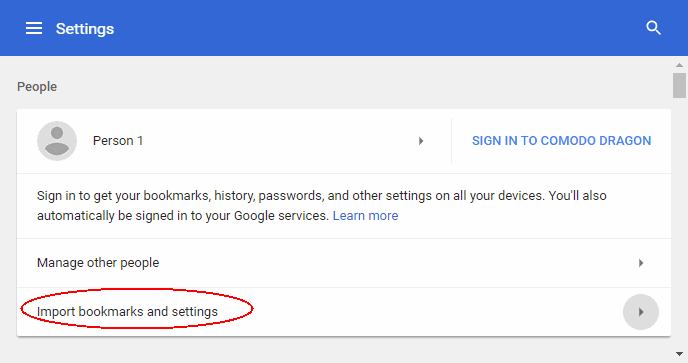Open Import bookmarks and settings

coord(127,312)
